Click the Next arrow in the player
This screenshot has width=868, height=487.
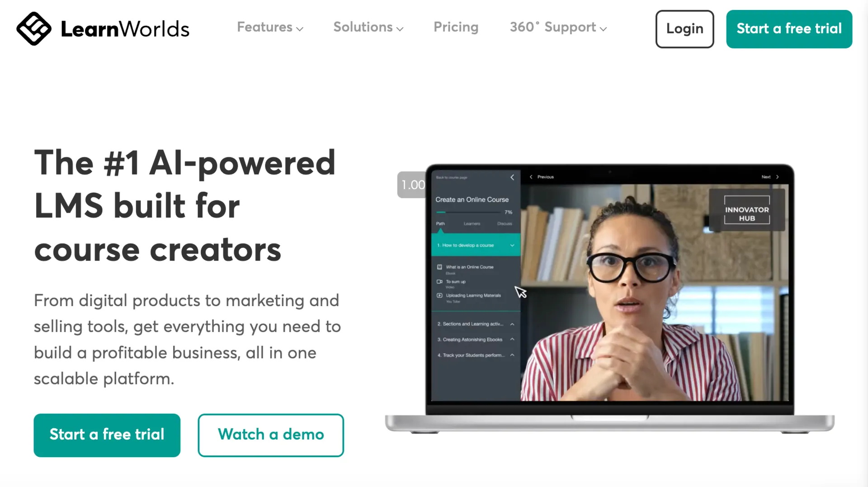[x=778, y=177]
